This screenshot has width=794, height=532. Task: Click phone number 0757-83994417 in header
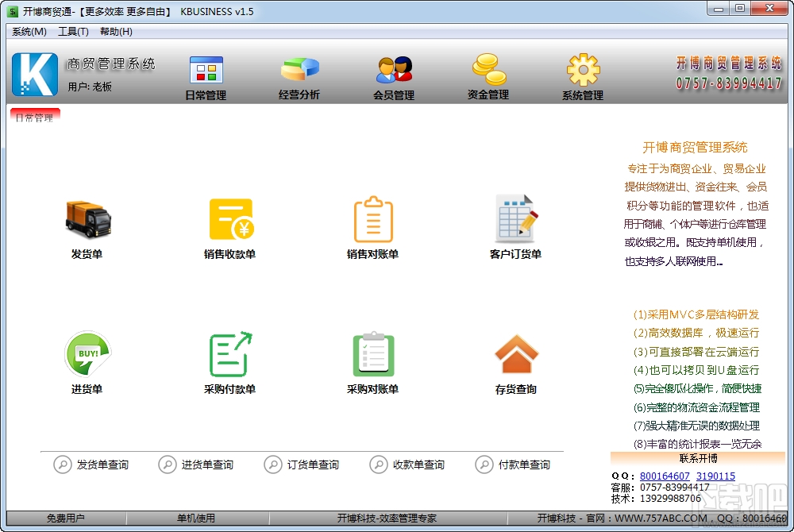coord(729,83)
